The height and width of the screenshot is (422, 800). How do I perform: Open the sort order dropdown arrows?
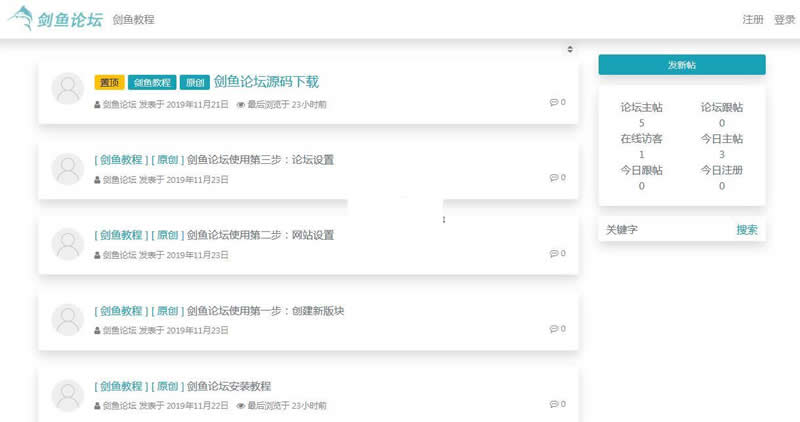tap(570, 49)
